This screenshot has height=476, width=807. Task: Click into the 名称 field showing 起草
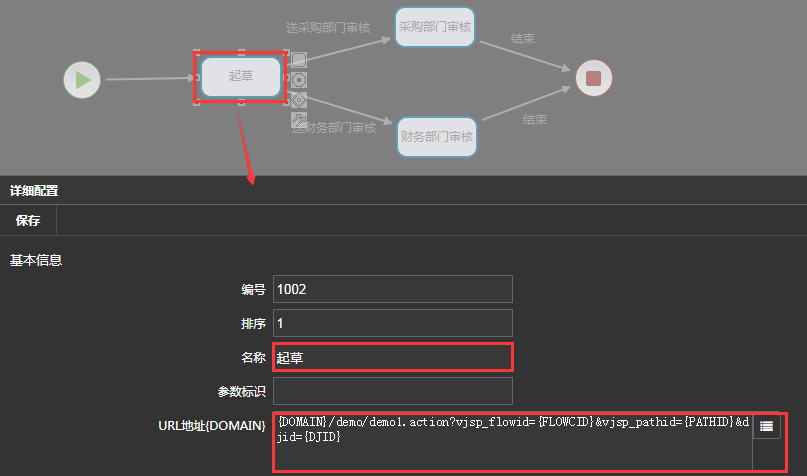point(392,357)
